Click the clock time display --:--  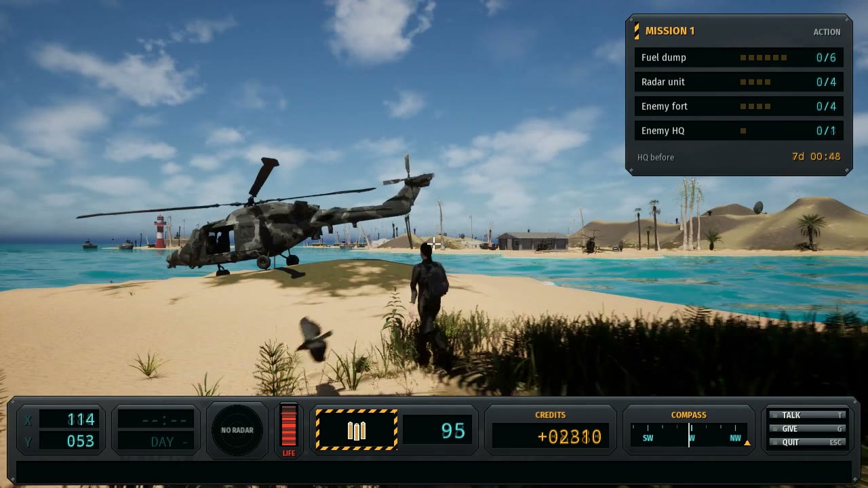[156, 420]
